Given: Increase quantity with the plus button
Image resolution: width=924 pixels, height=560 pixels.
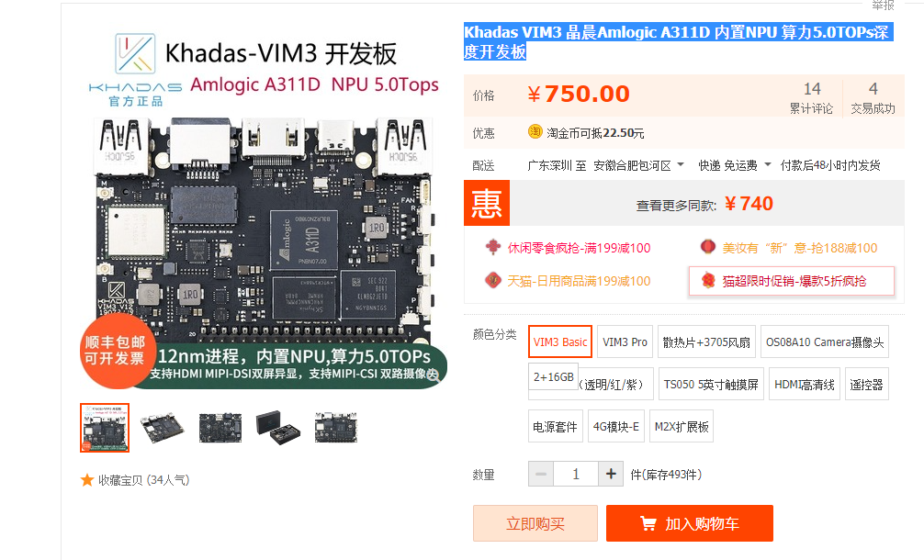Looking at the screenshot, I should coord(611,474).
